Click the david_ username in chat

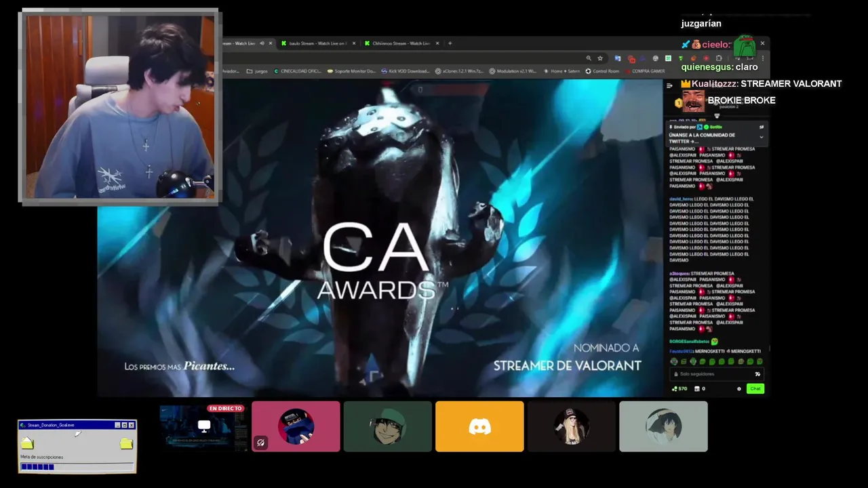tap(681, 199)
